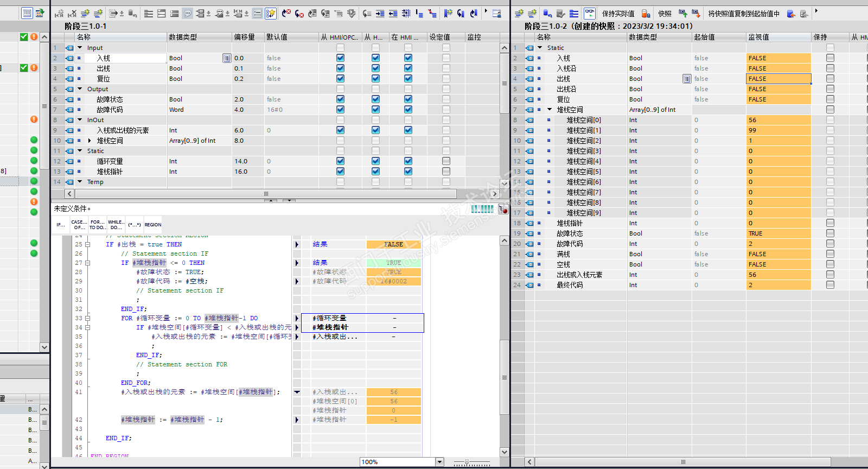Click the monitoring glasses icon in the snapshot toolbar
868x469 pixels.
(590, 14)
